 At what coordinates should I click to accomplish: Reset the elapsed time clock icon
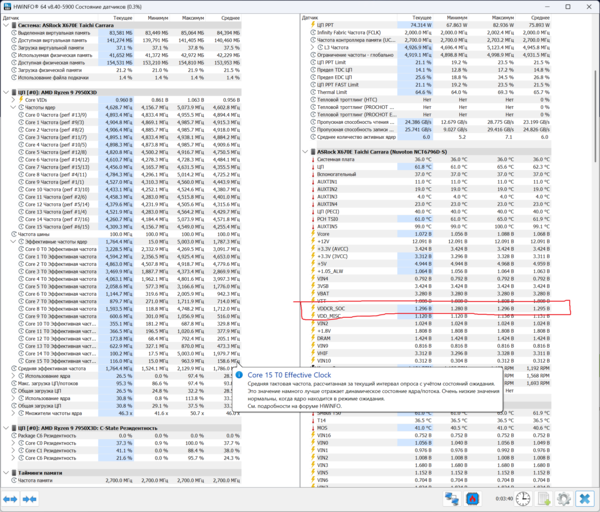[523, 499]
